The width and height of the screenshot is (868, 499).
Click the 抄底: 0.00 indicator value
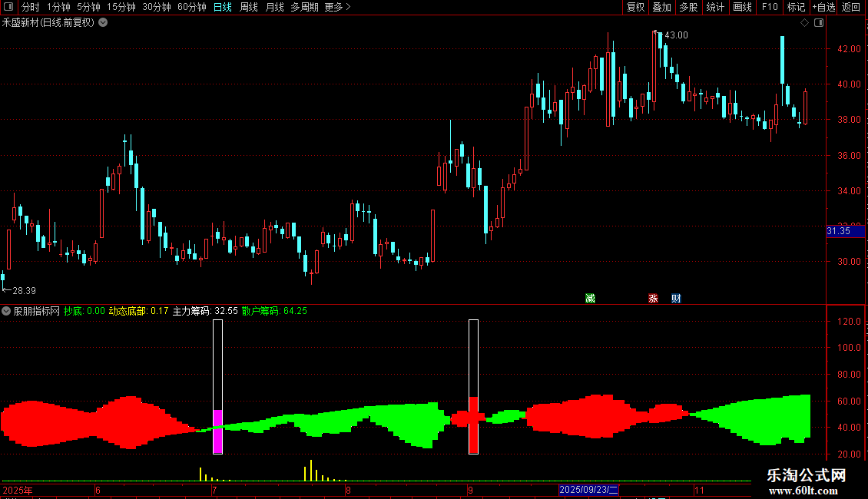84,311
